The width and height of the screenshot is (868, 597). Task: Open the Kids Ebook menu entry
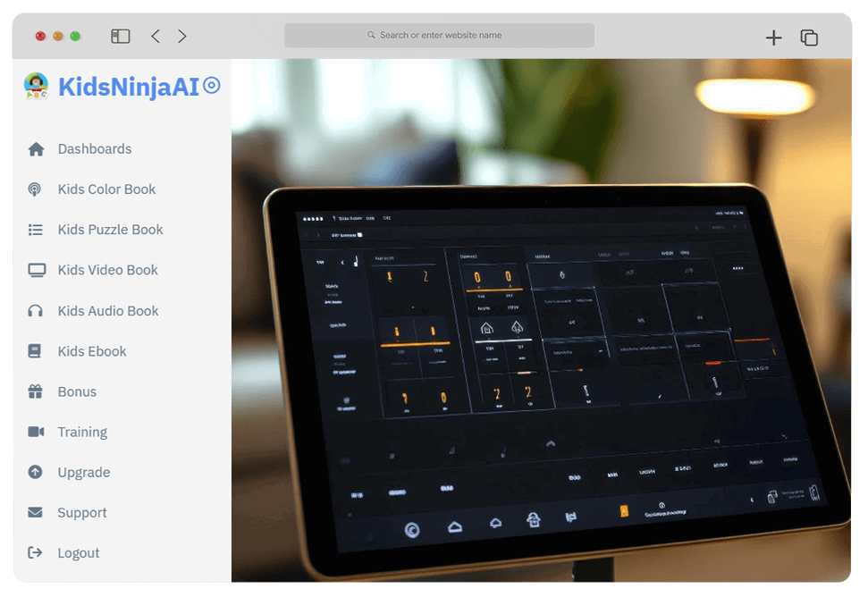(x=92, y=351)
